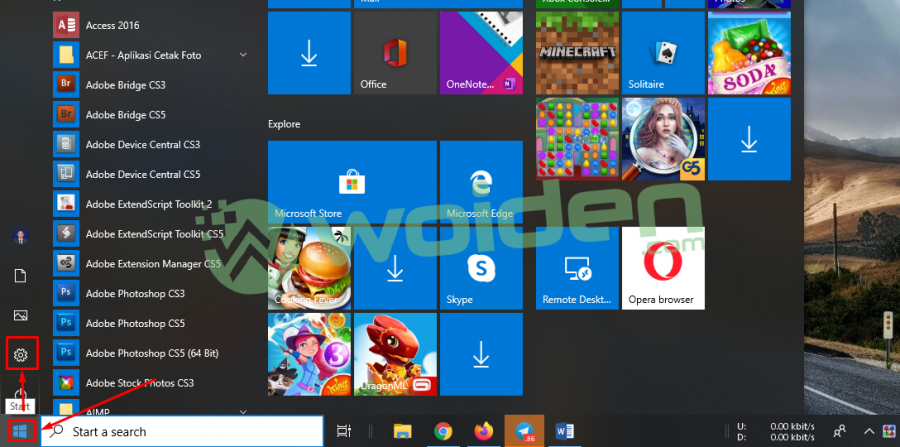The image size is (900, 447).
Task: Click the download tile beside the G5 game
Action: click(x=749, y=139)
